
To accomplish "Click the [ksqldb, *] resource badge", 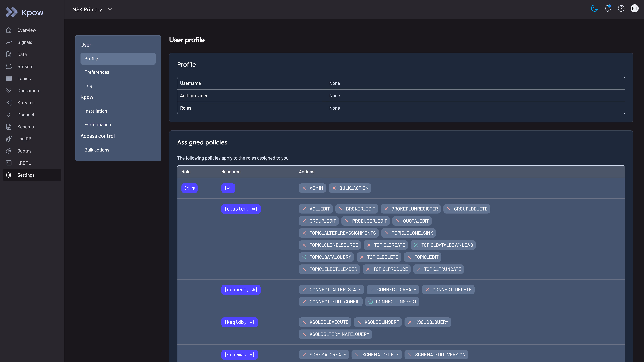I will click(239, 322).
